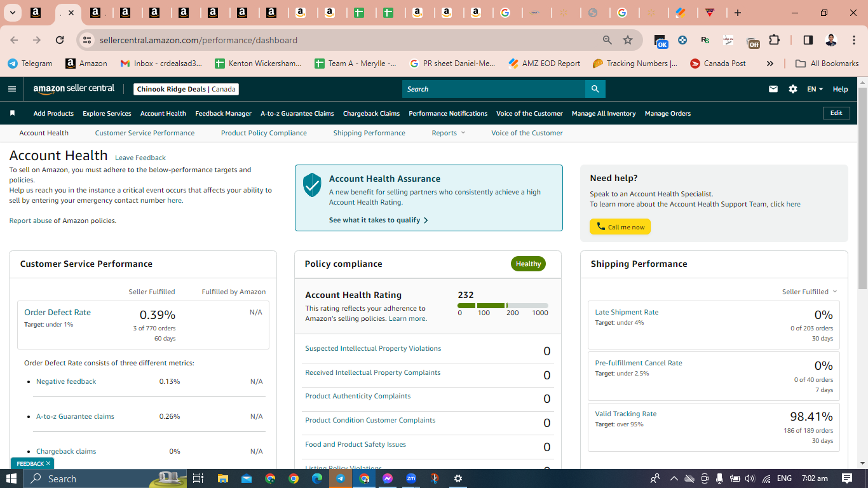Click the Healthy status badge
This screenshot has width=868, height=488.
[528, 264]
